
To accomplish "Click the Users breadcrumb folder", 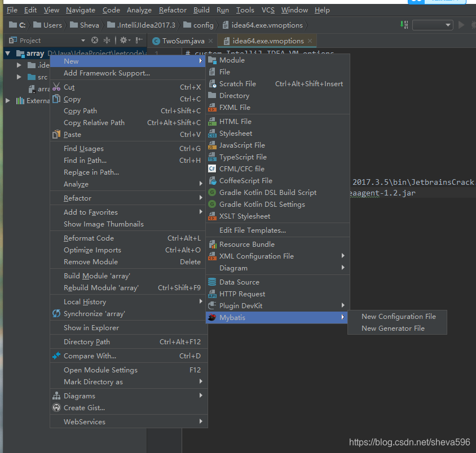I will 48,25.
